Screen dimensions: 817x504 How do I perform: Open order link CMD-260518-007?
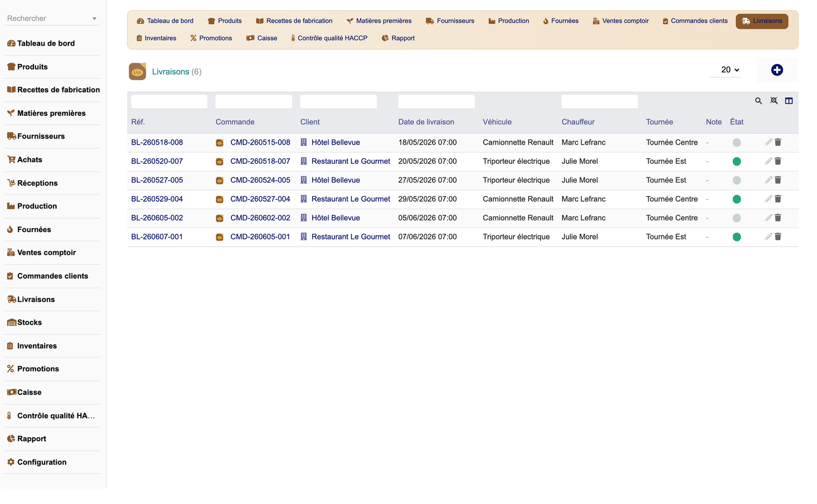click(260, 161)
